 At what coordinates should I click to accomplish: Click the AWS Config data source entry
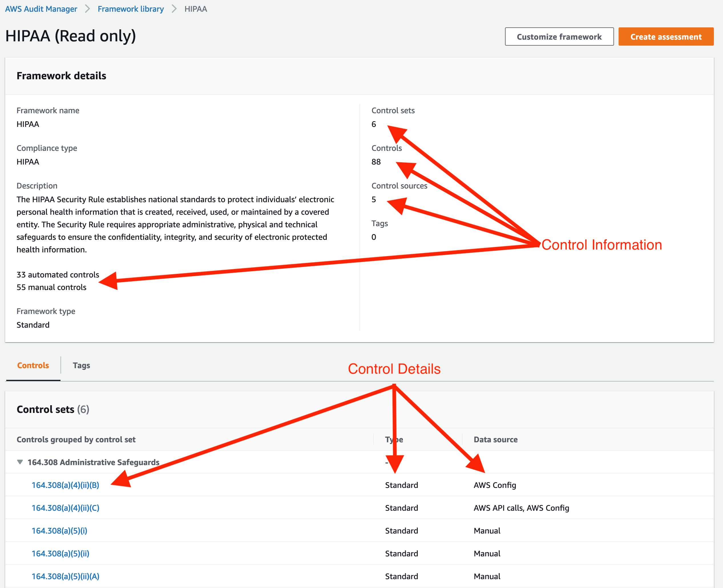pyautogui.click(x=494, y=485)
